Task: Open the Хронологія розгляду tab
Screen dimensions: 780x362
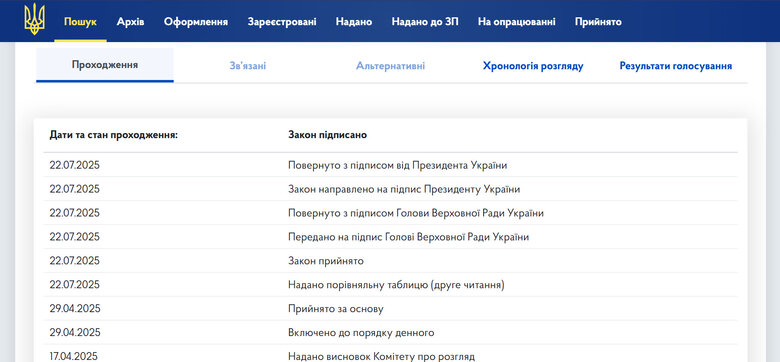Action: point(533,66)
